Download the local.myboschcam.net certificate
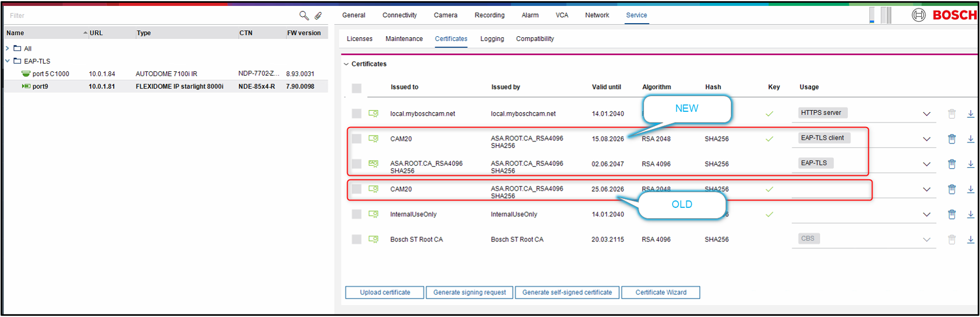This screenshot has height=317, width=980. [x=970, y=114]
